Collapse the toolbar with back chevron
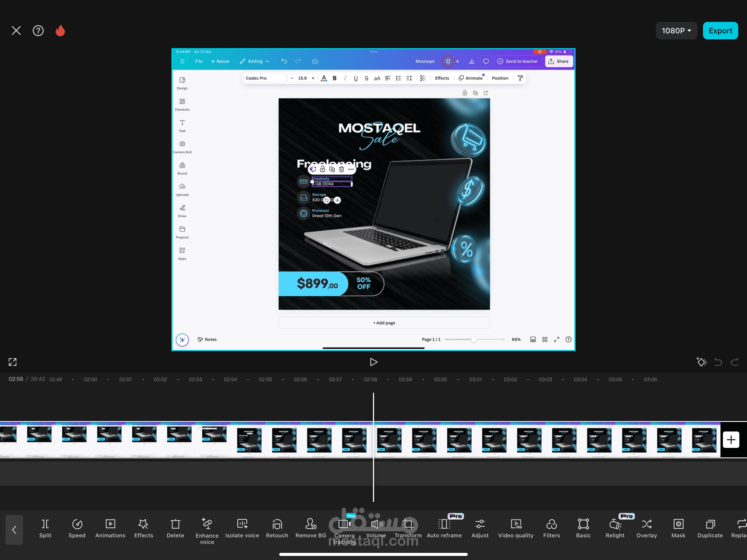This screenshot has height=560, width=747. 14,530
